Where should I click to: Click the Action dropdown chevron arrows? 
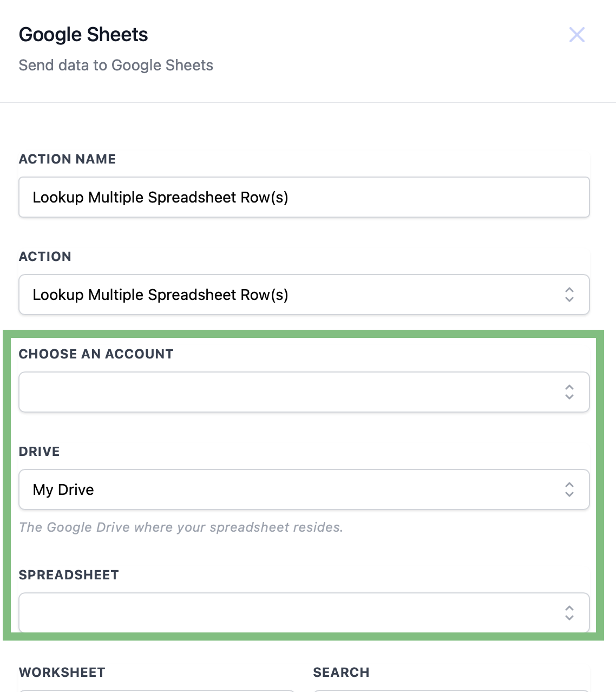point(569,295)
